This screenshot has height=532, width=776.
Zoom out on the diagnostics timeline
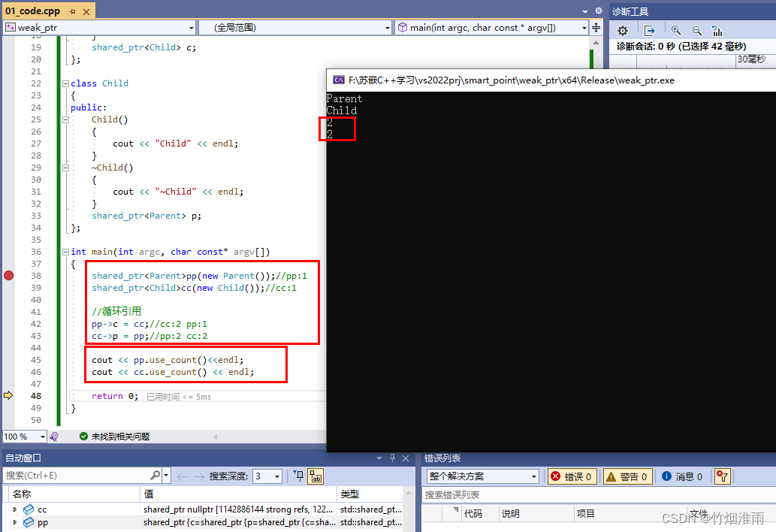point(697,31)
